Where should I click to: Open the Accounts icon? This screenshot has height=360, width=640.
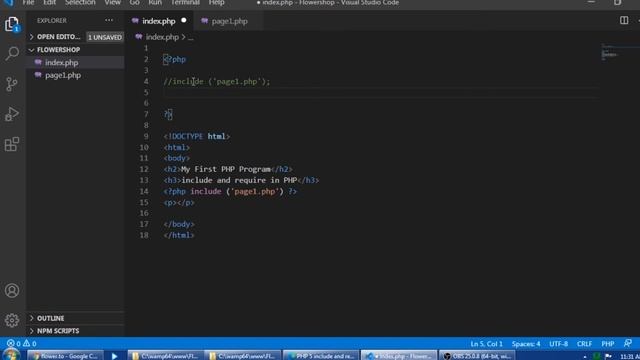[12, 291]
